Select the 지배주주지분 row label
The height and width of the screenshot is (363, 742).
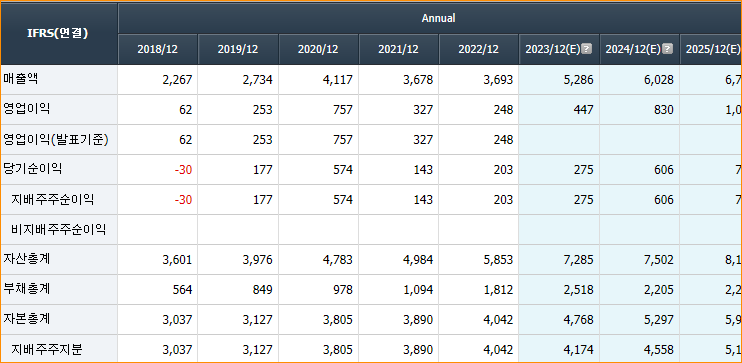47,349
